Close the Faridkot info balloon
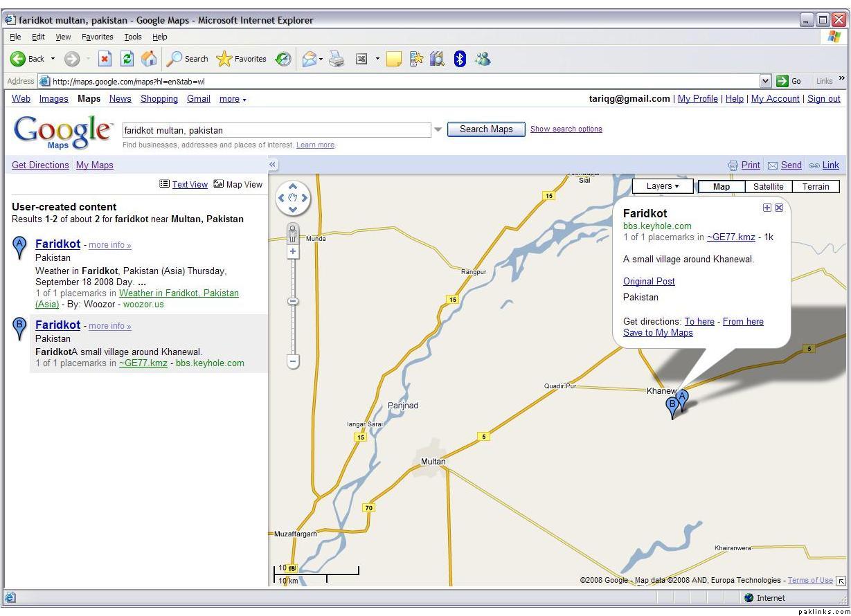 point(779,208)
